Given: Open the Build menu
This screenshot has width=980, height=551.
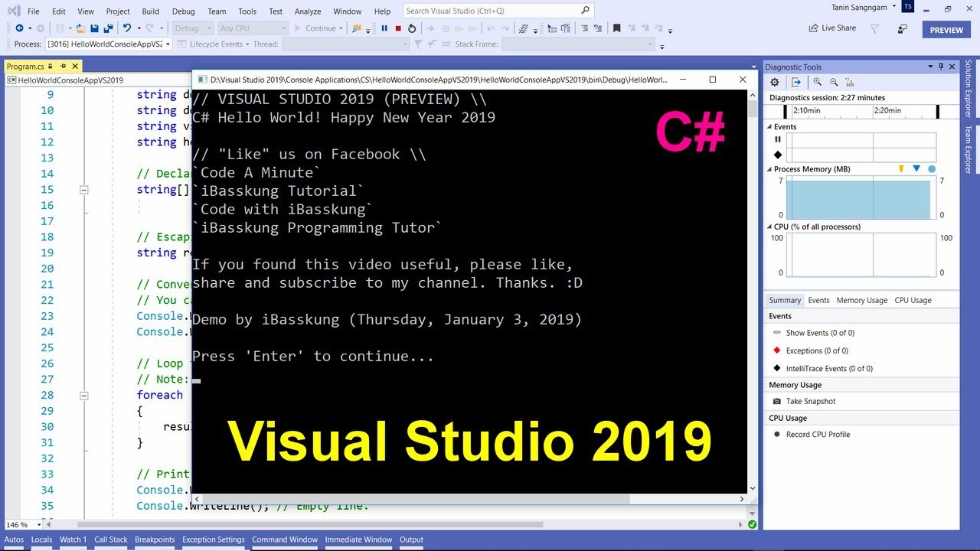Looking at the screenshot, I should [151, 11].
